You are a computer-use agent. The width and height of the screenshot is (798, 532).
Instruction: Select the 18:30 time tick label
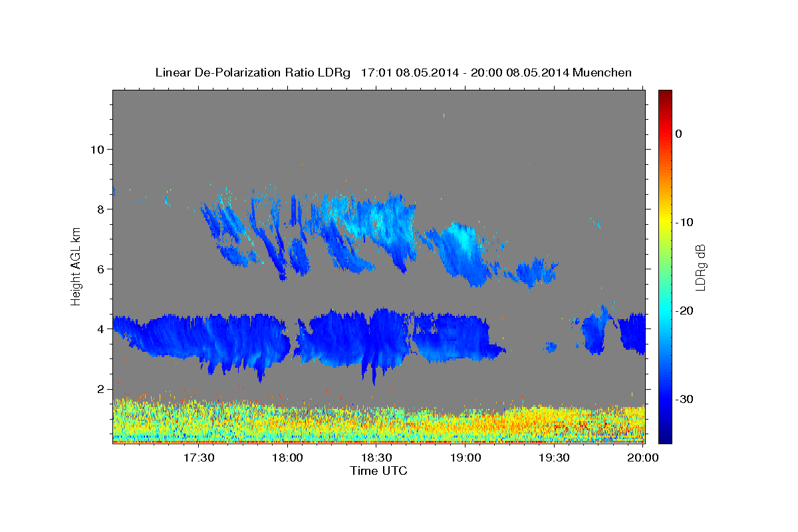point(376,458)
